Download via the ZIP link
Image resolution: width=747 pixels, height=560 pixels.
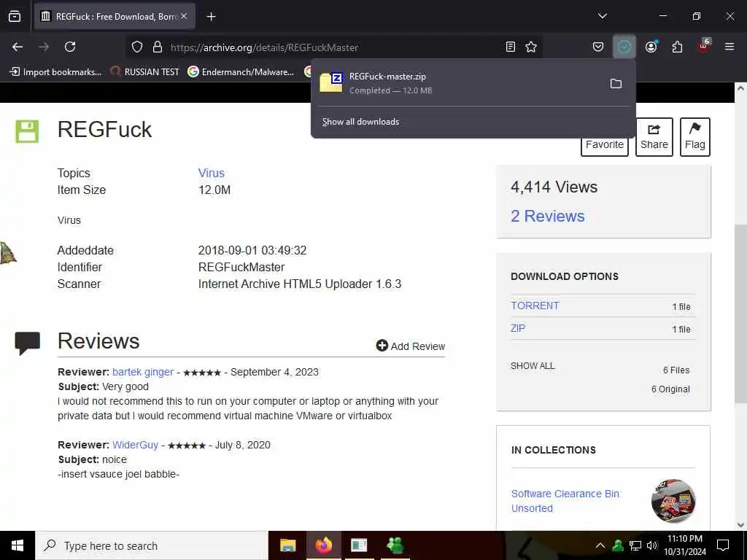pos(518,328)
